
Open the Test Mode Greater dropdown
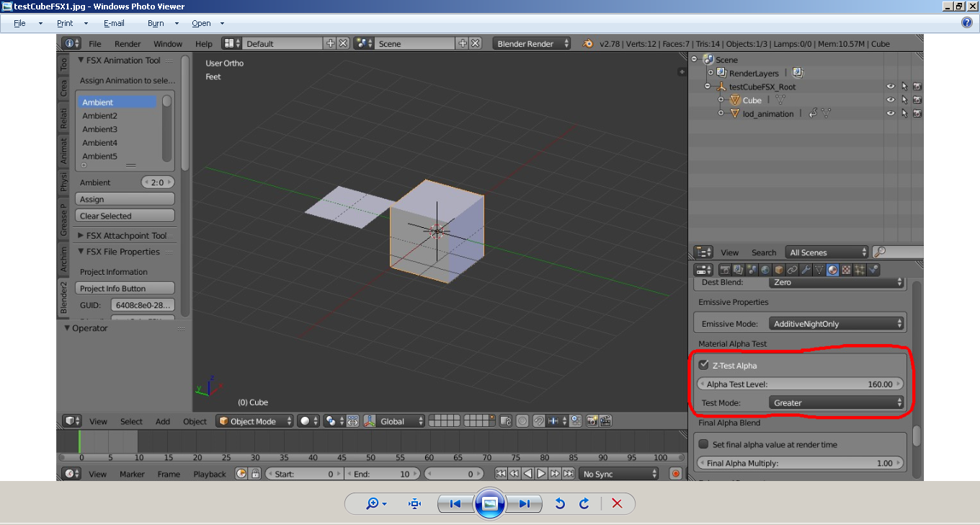pyautogui.click(x=837, y=402)
